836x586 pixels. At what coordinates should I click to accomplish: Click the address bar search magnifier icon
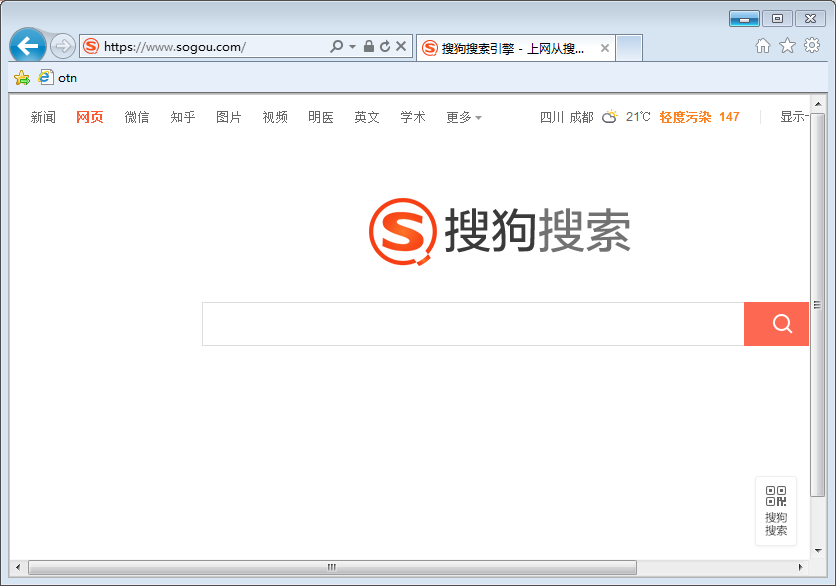coord(336,46)
